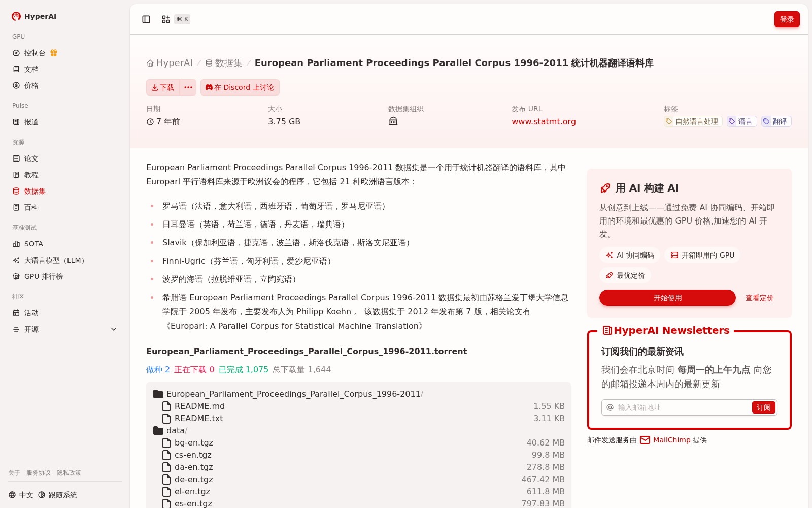Open 控制台 in the sidebar
The width and height of the screenshot is (812, 508).
click(x=35, y=53)
